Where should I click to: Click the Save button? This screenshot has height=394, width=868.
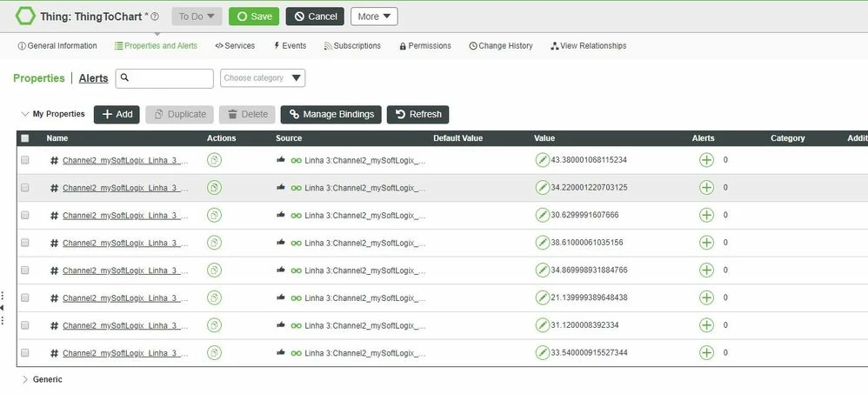[x=254, y=17]
